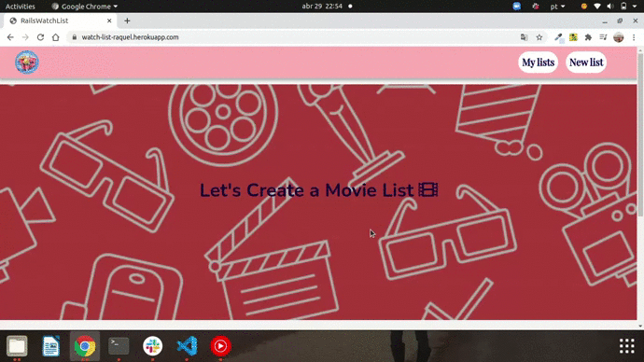Select the RailsWatchList tab

coord(60,21)
